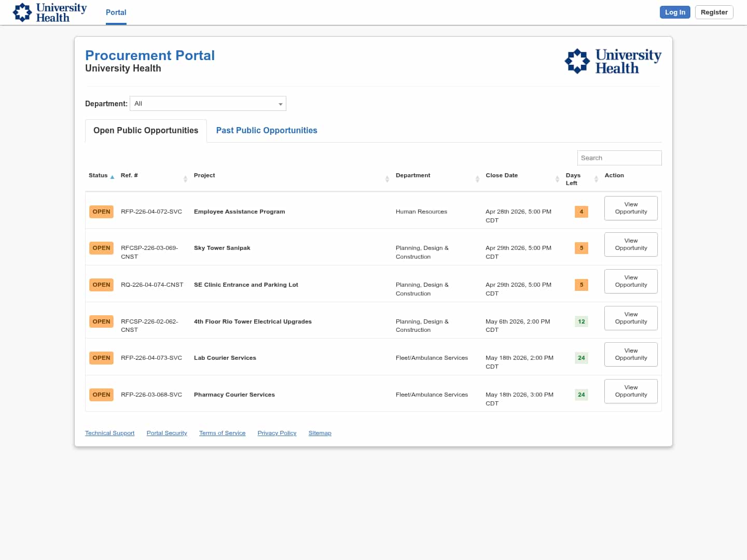This screenshot has width=747, height=560.
Task: Sort by Close Date column arrows
Action: (557, 179)
